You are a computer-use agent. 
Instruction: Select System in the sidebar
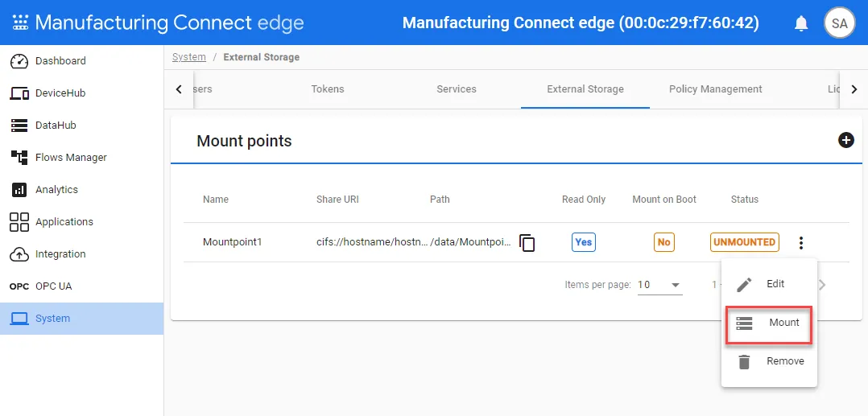(82, 319)
